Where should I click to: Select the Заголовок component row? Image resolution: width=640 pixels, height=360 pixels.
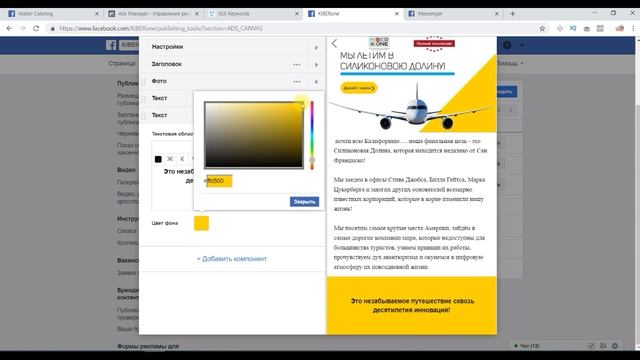tap(232, 64)
